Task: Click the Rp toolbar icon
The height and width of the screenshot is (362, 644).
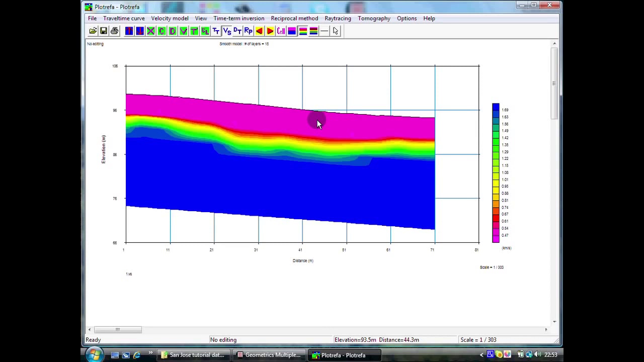Action: (249, 31)
